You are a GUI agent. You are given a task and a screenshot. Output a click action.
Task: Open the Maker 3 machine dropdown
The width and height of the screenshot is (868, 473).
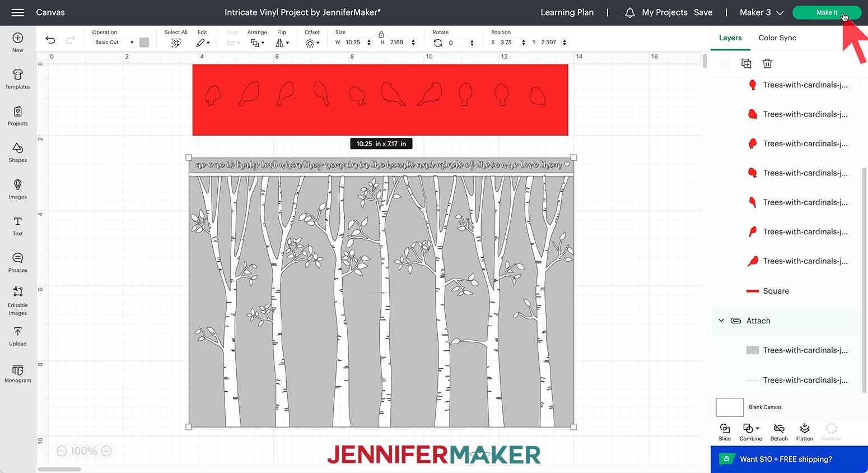761,12
